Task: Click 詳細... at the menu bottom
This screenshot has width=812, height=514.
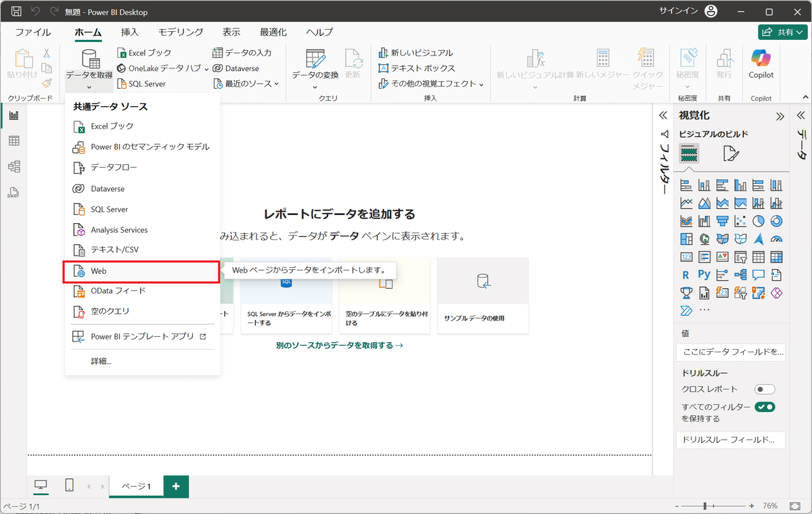Action: [x=142, y=361]
